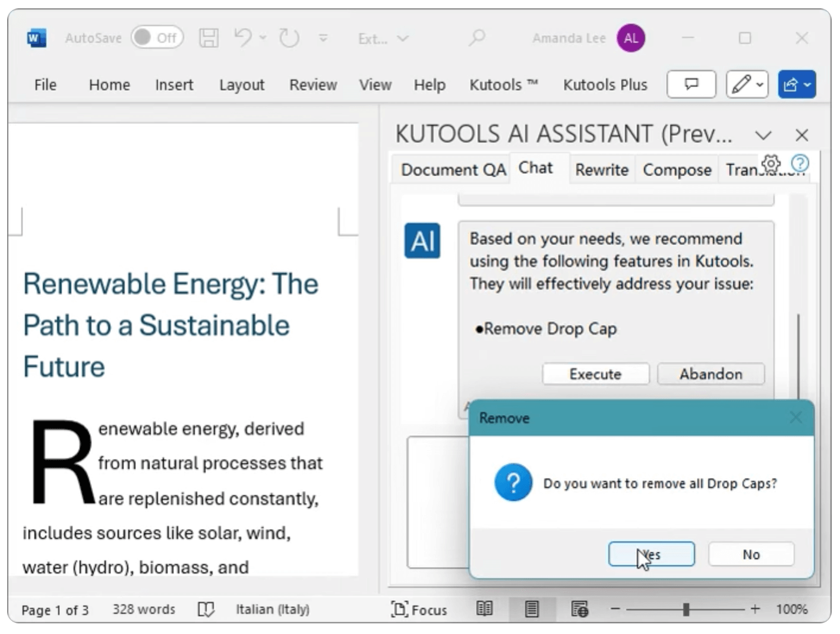Switch to the Rewrite tab
The height and width of the screenshot is (634, 840).
pyautogui.click(x=602, y=170)
